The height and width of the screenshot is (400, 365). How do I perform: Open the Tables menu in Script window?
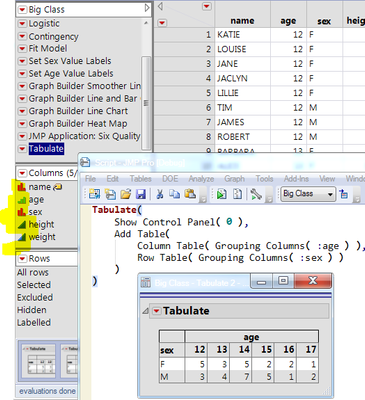coord(140,179)
